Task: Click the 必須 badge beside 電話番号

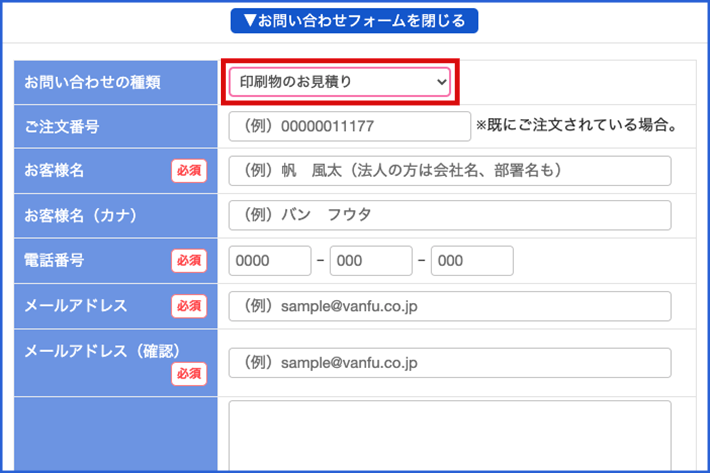Action: pyautogui.click(x=189, y=261)
